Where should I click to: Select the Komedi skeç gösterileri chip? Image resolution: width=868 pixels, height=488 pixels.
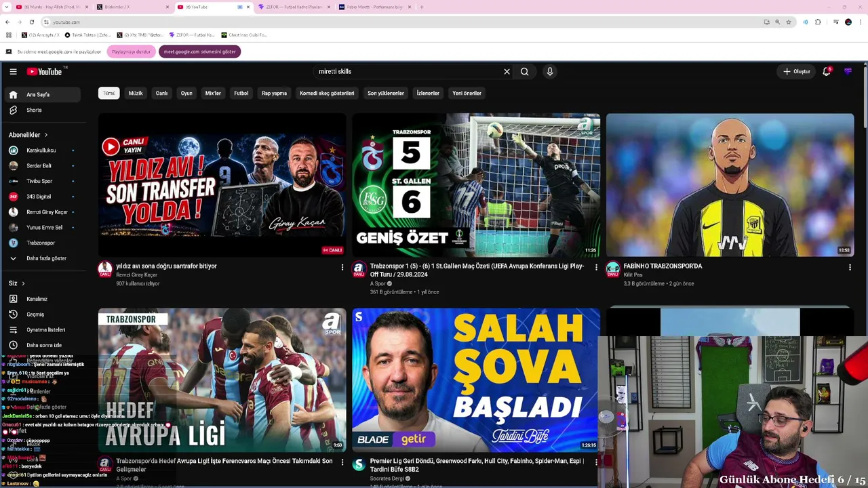327,93
